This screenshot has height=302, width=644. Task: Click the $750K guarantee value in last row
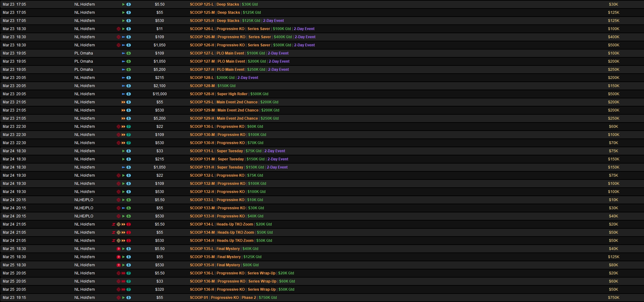[613, 298]
